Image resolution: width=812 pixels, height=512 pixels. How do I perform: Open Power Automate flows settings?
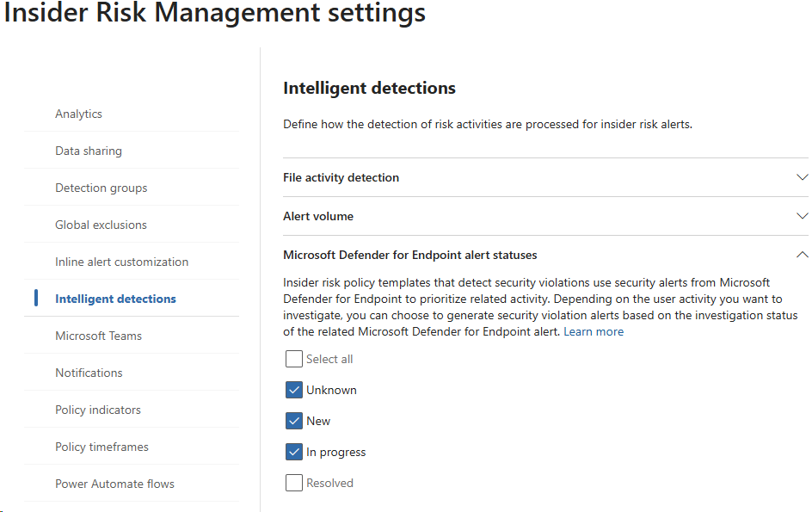(114, 484)
